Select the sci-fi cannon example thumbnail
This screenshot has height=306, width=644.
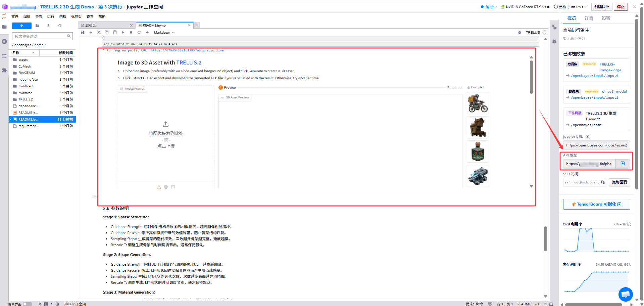[x=478, y=176]
